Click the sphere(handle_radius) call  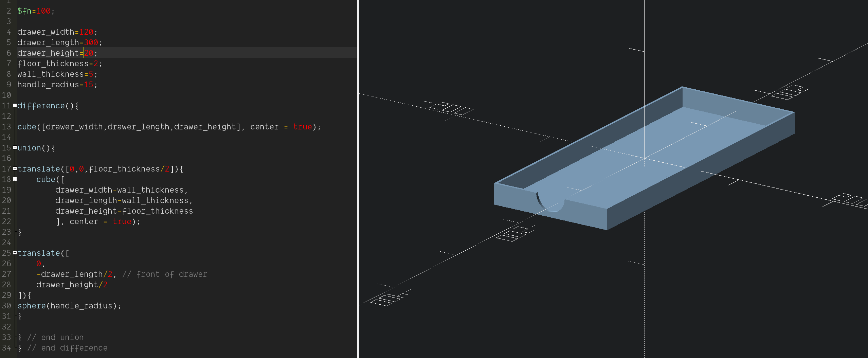[x=69, y=306]
